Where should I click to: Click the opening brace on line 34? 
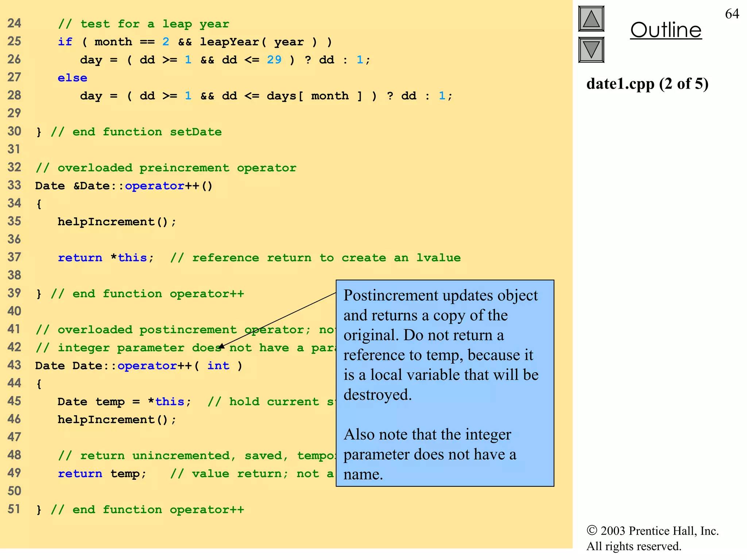[39, 204]
